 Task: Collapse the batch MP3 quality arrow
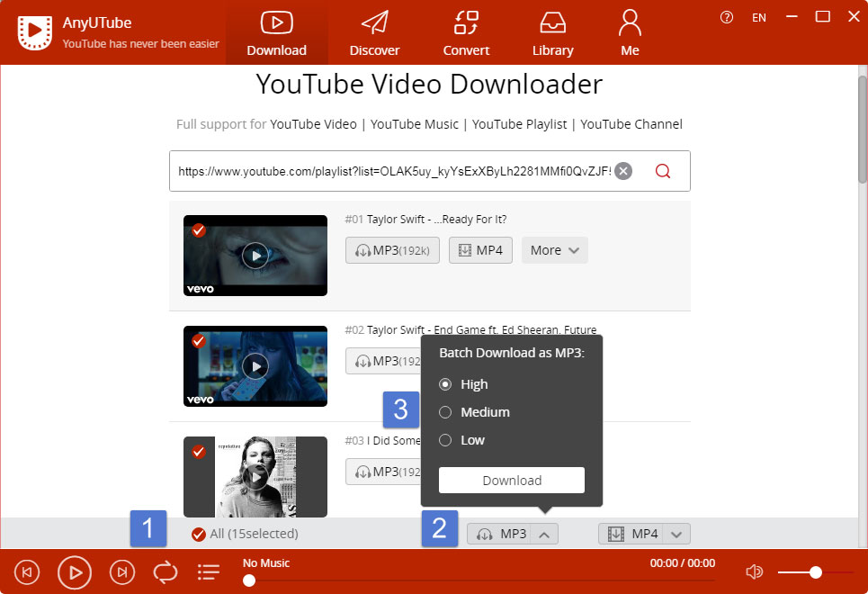coord(544,535)
